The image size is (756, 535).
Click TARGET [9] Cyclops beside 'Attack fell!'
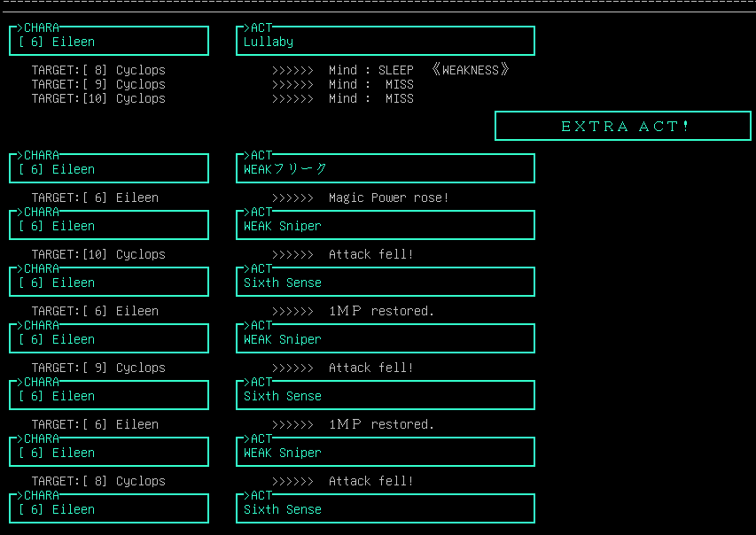[x=98, y=368]
